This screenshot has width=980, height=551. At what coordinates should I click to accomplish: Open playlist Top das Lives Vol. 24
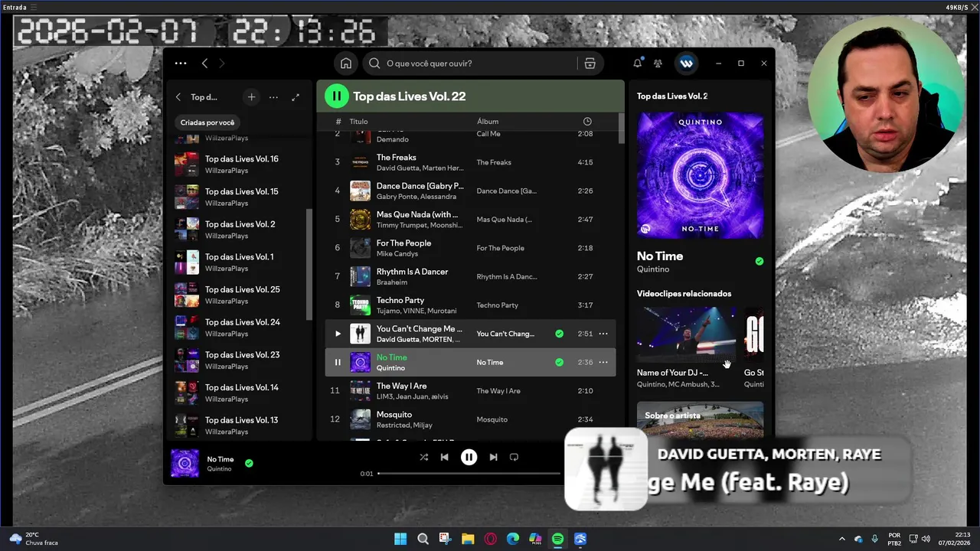tap(240, 328)
